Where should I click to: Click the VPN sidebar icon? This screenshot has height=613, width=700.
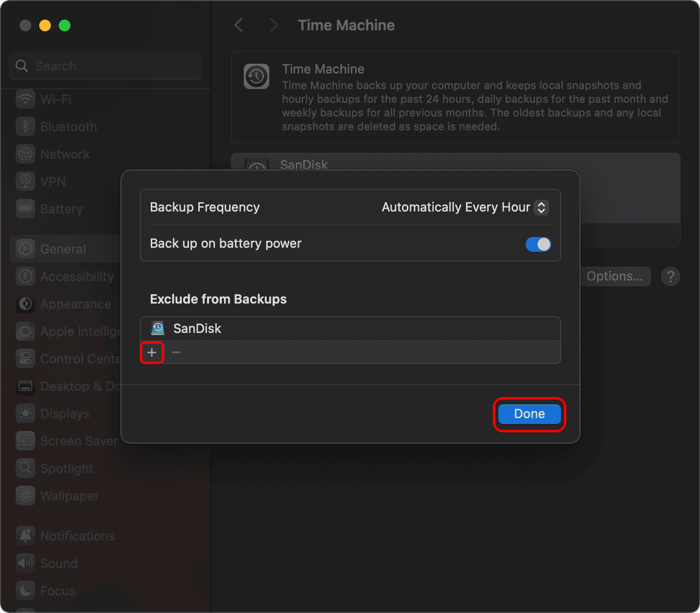[25, 182]
